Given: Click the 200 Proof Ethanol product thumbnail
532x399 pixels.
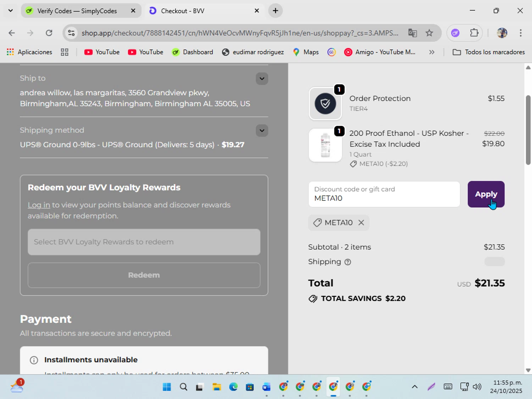Looking at the screenshot, I should click(325, 145).
